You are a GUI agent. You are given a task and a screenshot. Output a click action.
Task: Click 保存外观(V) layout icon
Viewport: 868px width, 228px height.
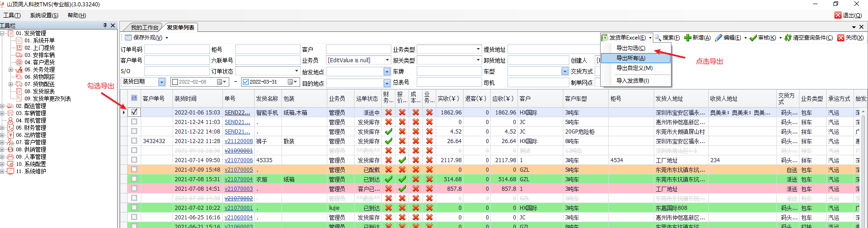coord(128,38)
